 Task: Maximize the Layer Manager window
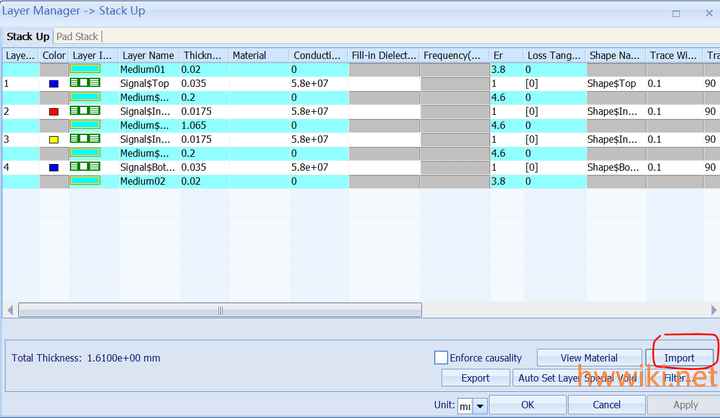(x=676, y=14)
